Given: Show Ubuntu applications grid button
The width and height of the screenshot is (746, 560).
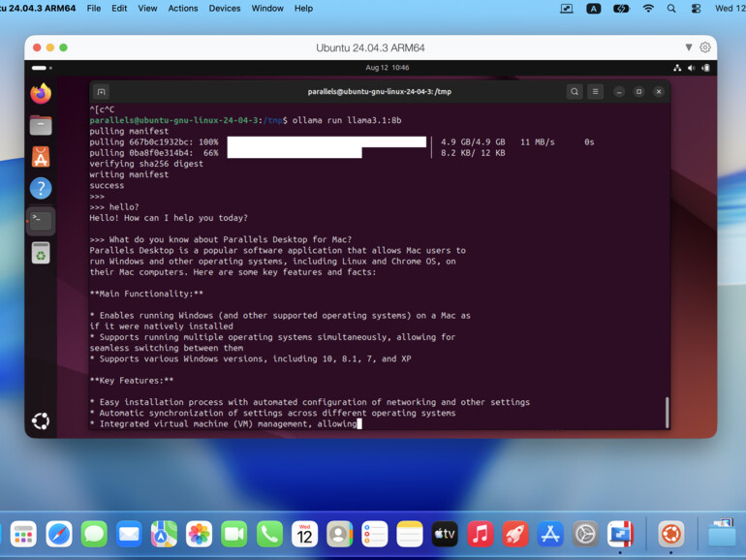Looking at the screenshot, I should 41,421.
